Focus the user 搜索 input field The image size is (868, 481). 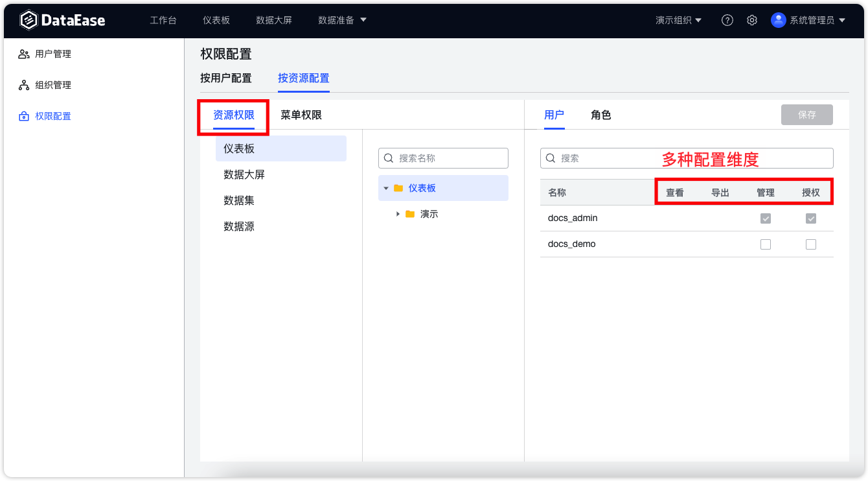(687, 158)
